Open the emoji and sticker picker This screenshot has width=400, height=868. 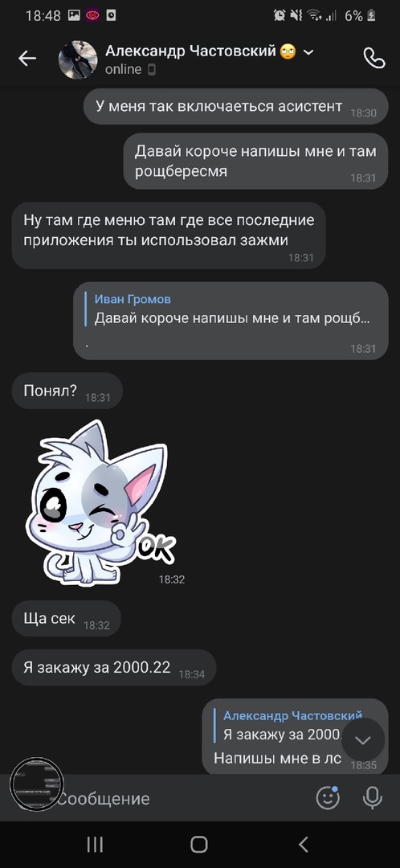328,798
